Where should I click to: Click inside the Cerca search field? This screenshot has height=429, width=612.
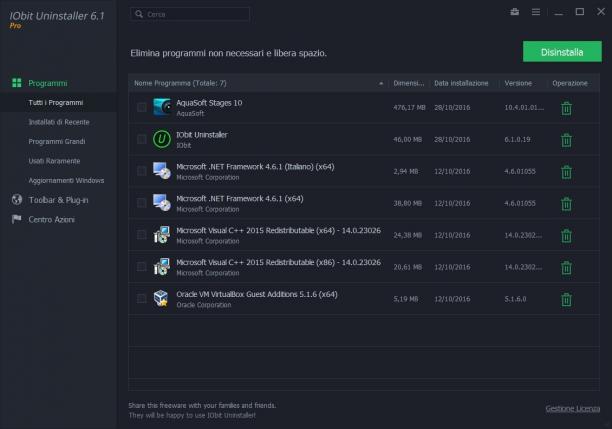point(190,14)
